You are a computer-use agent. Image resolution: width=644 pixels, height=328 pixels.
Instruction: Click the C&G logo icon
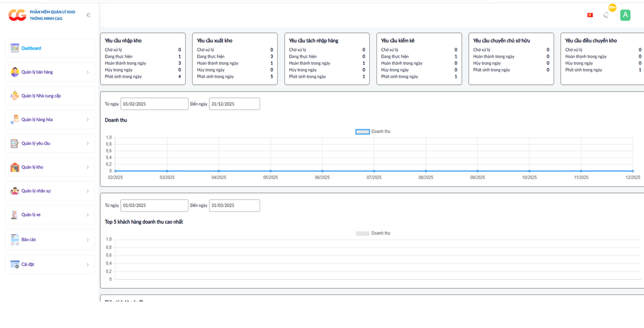(x=17, y=15)
